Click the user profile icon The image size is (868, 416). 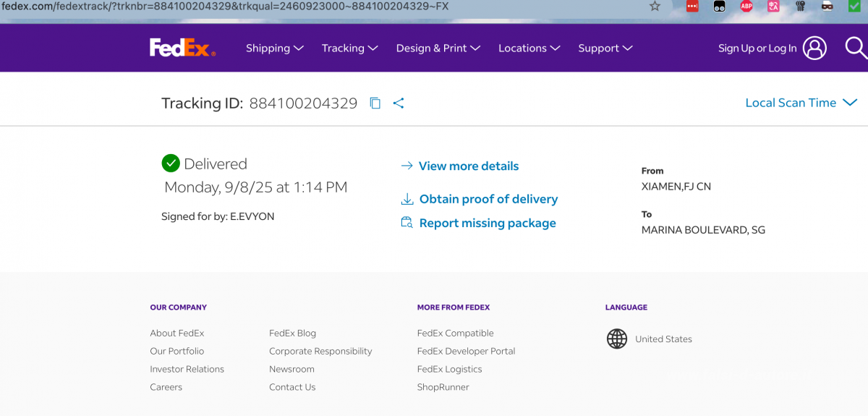coord(814,48)
